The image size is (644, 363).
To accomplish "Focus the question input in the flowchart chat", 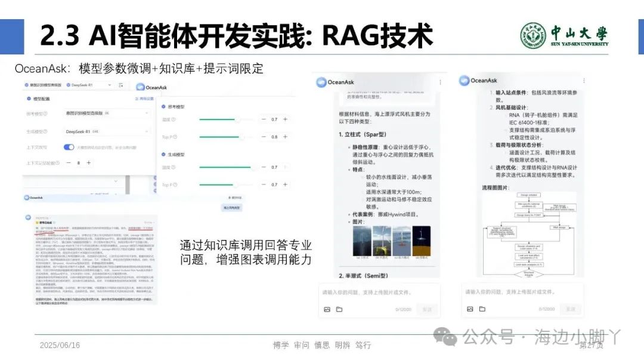I will 522,292.
